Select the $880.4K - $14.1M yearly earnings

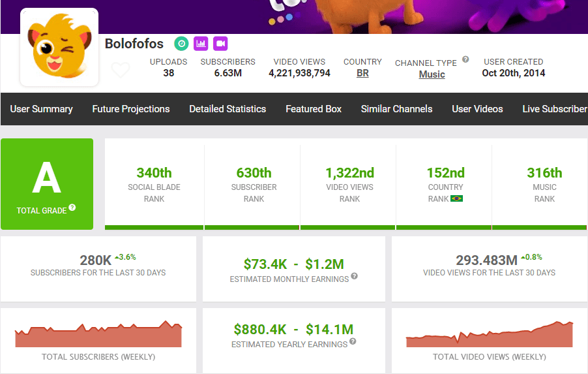293,330
